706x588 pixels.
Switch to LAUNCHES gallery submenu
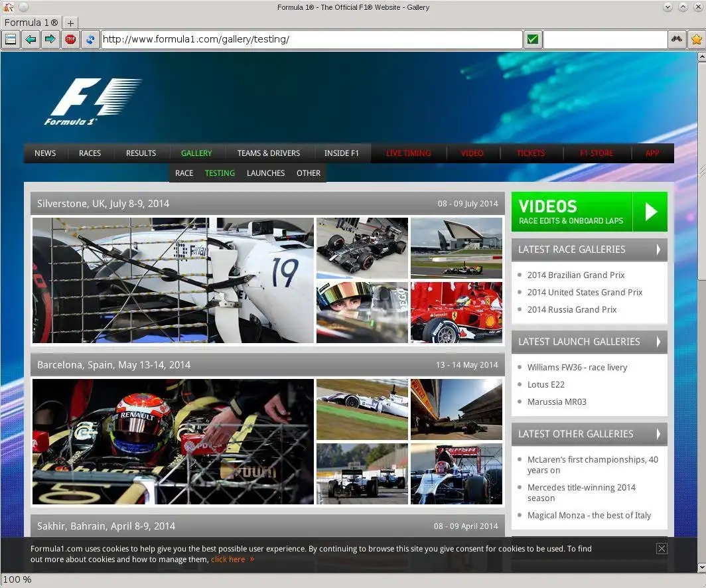(265, 173)
